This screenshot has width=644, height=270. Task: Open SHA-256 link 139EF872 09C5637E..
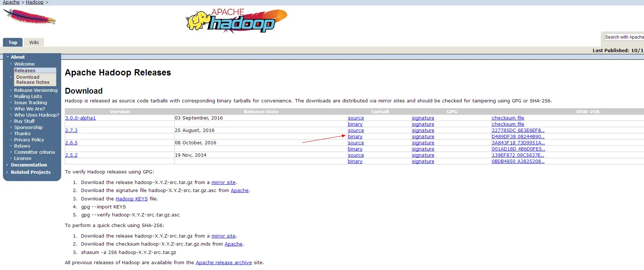518,155
